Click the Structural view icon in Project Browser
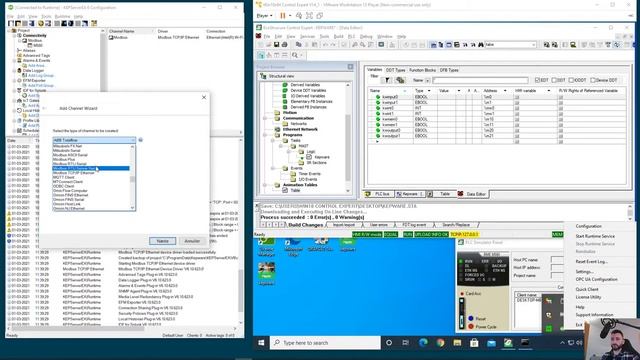The width and height of the screenshot is (640, 360). [x=263, y=76]
